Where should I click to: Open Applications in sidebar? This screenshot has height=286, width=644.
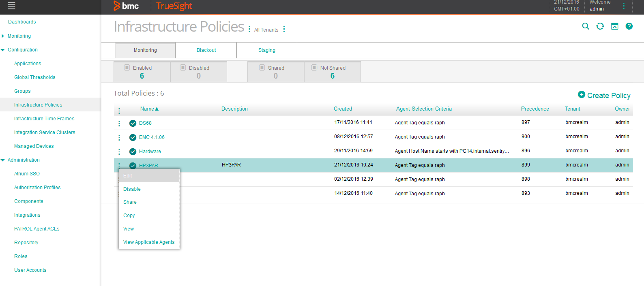28,64
